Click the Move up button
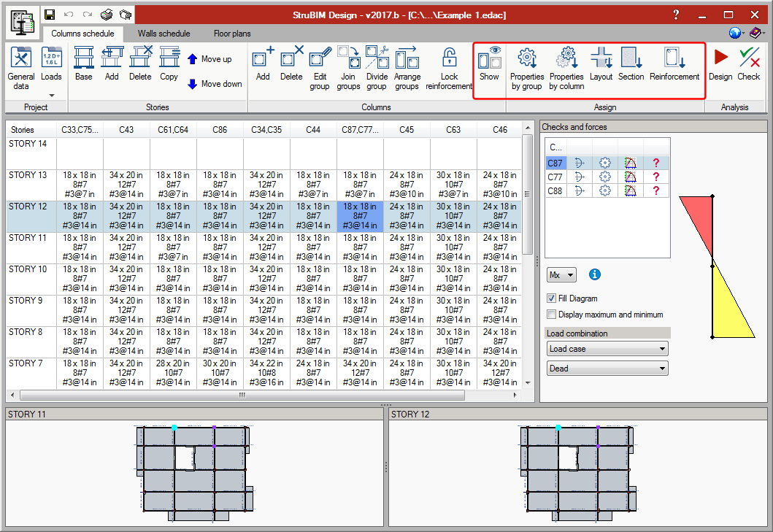 coord(209,59)
